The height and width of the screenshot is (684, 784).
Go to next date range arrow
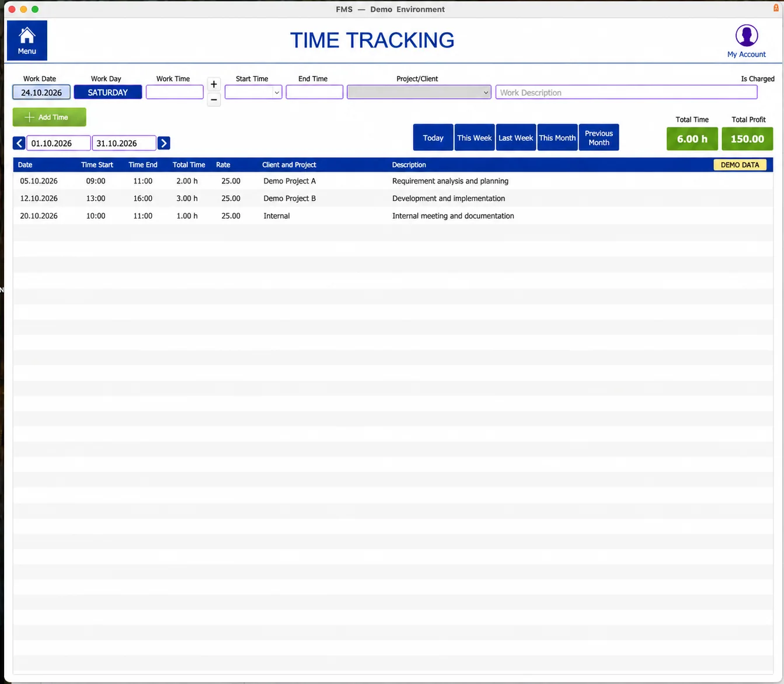pos(164,143)
